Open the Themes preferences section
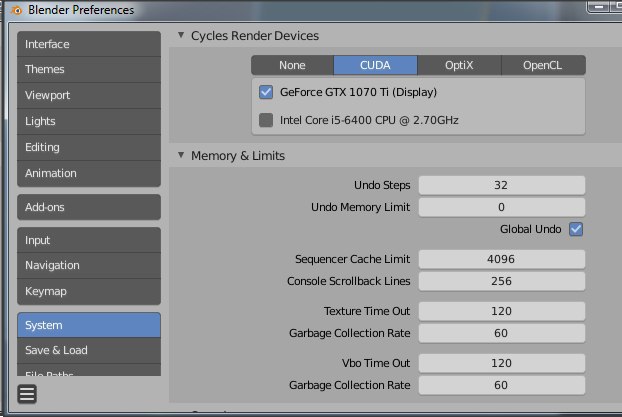The width and height of the screenshot is (622, 417). click(x=89, y=69)
